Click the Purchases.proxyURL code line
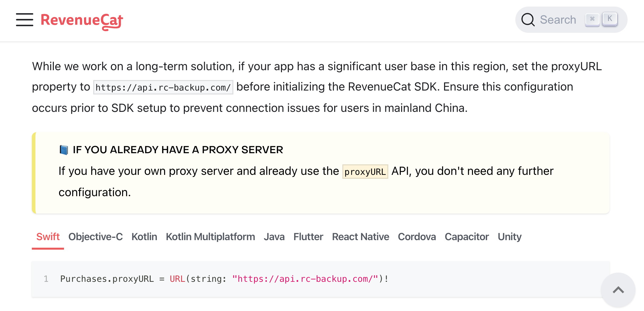This screenshot has height=311, width=644. tap(224, 279)
